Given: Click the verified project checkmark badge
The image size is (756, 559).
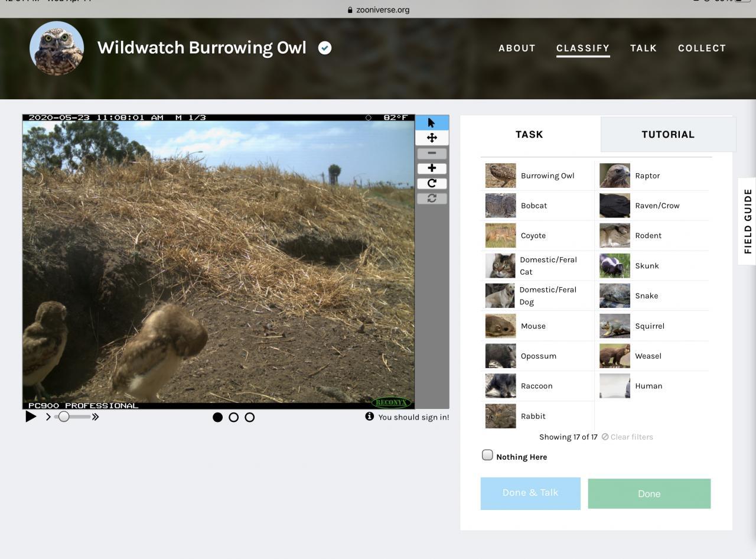Looking at the screenshot, I should coord(325,48).
